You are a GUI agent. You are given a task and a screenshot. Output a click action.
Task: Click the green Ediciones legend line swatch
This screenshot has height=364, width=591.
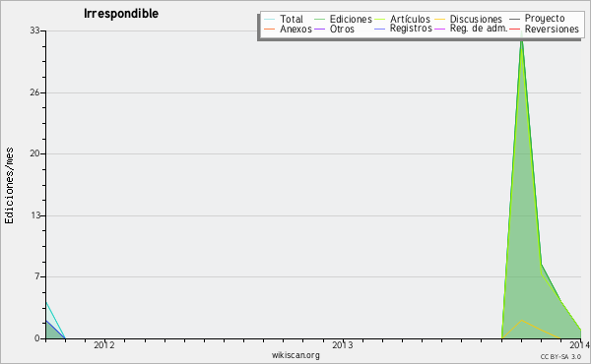tap(319, 19)
